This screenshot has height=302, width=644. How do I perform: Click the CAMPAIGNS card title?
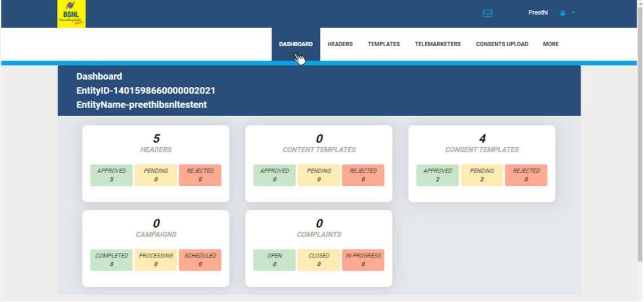(156, 235)
